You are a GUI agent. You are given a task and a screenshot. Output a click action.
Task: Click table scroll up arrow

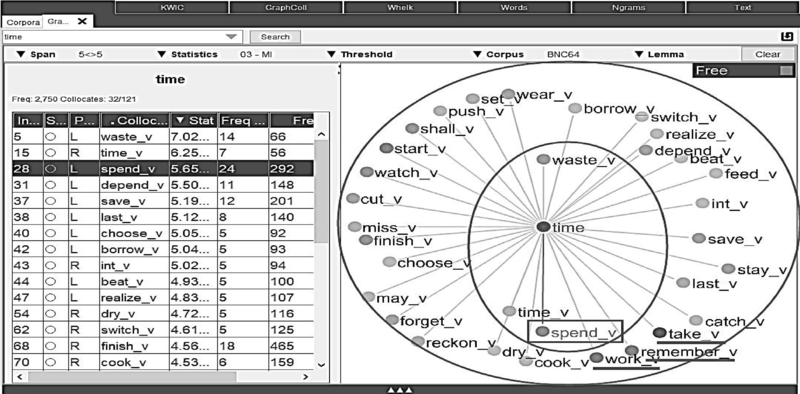(x=321, y=134)
